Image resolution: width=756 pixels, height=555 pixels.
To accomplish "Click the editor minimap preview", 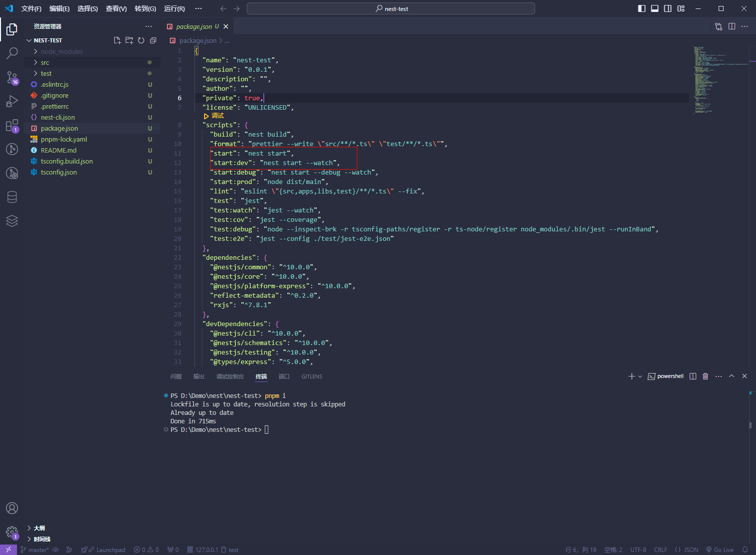I will pyautogui.click(x=720, y=80).
